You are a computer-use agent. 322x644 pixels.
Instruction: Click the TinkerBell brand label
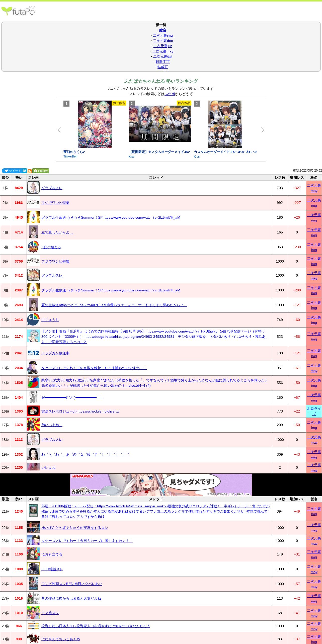coord(70,156)
